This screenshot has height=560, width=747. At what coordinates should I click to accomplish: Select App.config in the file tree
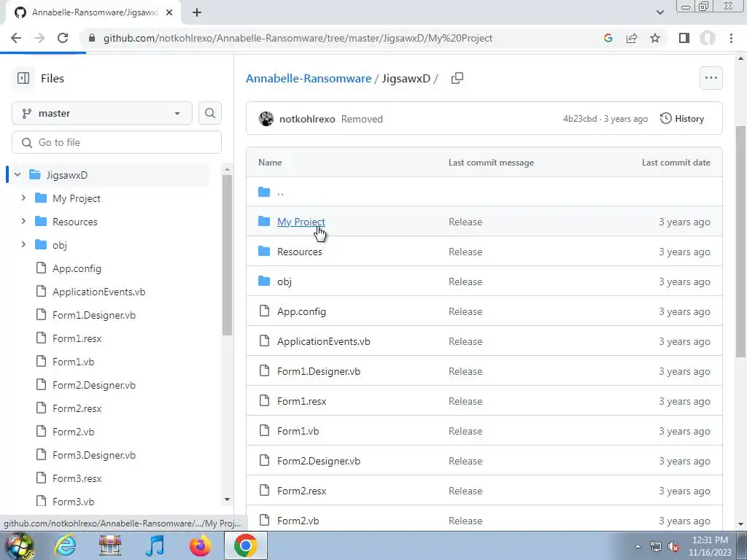coord(77,268)
